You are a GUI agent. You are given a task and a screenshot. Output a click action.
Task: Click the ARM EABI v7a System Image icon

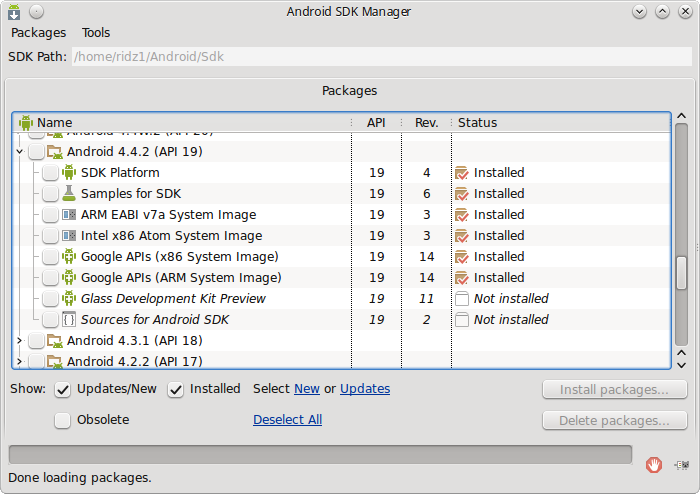click(x=69, y=215)
